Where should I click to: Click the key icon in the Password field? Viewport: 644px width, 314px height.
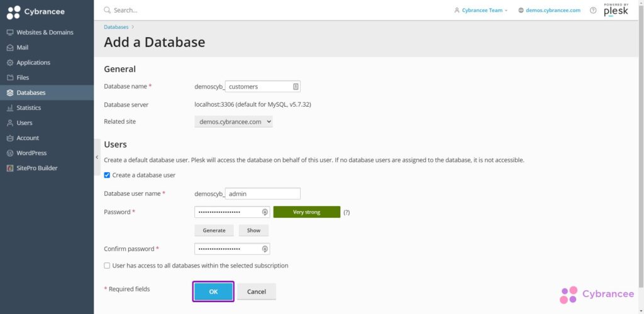click(x=265, y=212)
